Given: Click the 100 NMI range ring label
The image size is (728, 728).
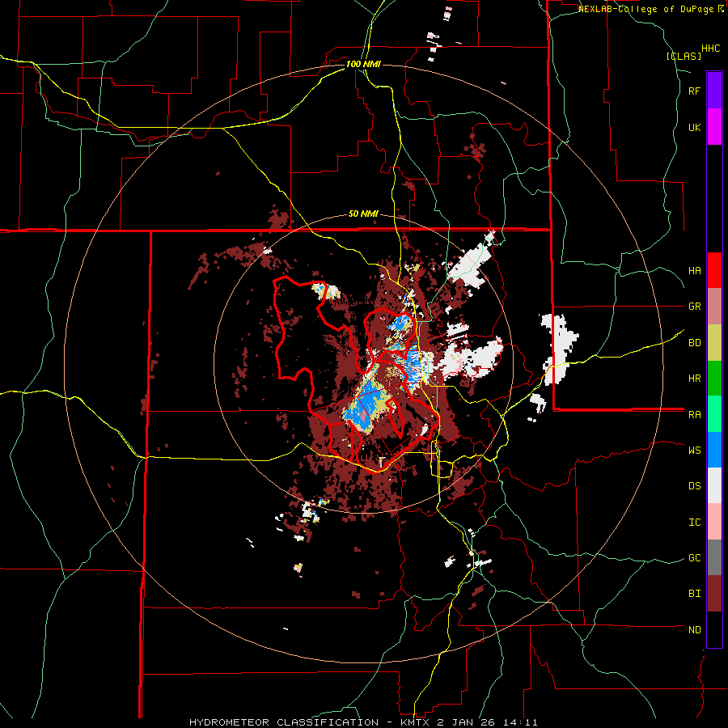Looking at the screenshot, I should pos(363,64).
